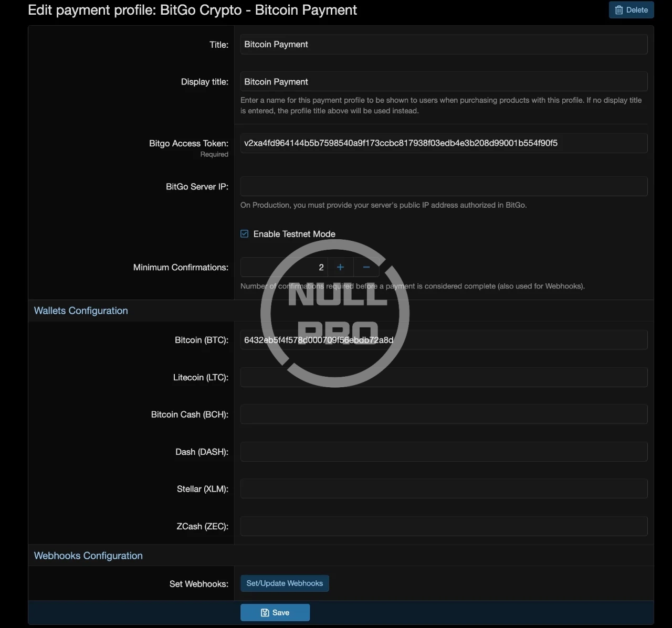Image resolution: width=672 pixels, height=628 pixels.
Task: Toggle the Enable Testnet Mode checkbox
Action: tap(245, 234)
